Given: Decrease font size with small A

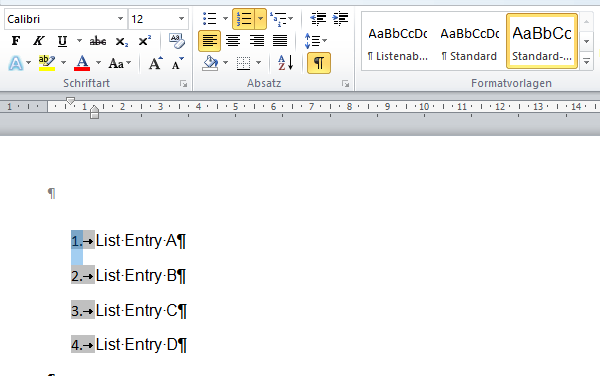Looking at the screenshot, I should click(178, 63).
